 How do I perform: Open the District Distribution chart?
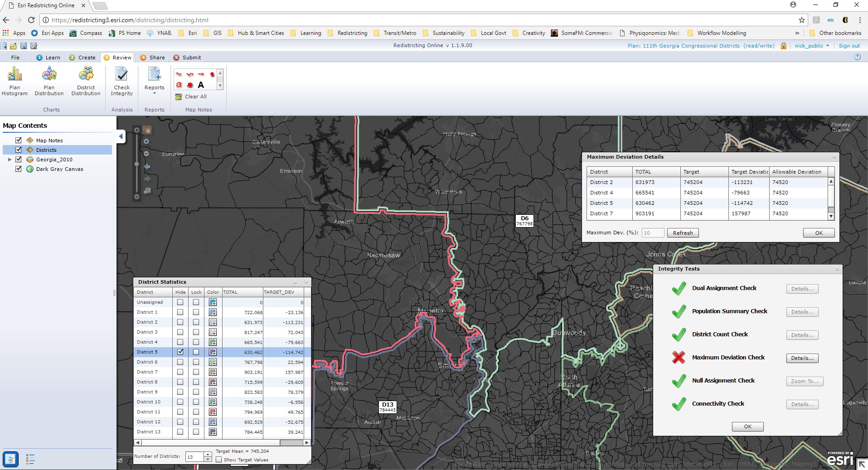86,82
